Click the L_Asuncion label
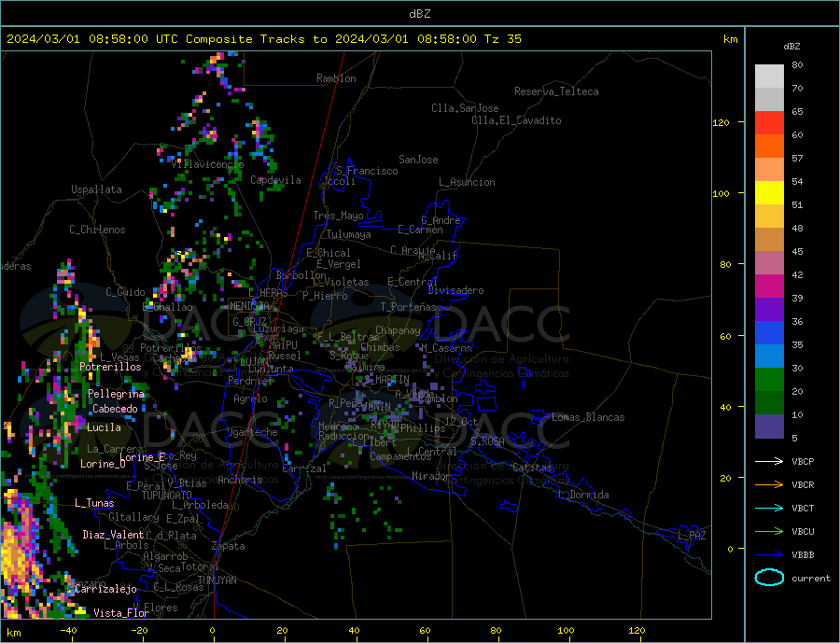Image resolution: width=840 pixels, height=643 pixels. [x=467, y=182]
